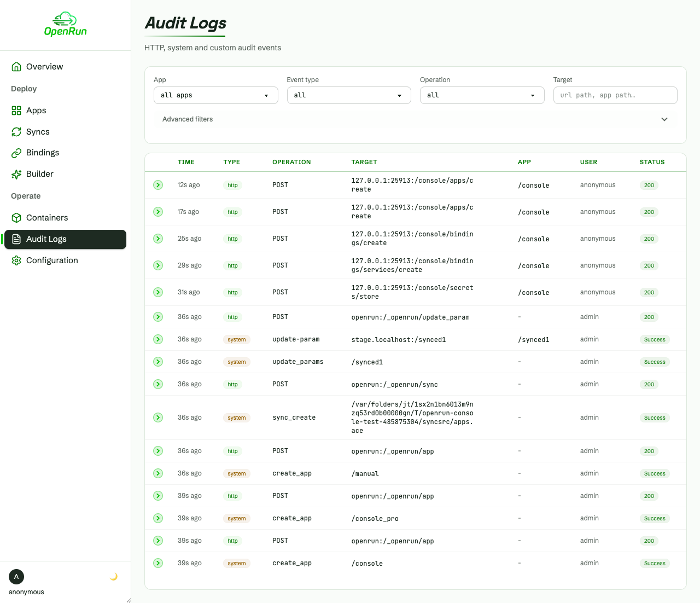Expand the 25s ago log row
The image size is (700, 603).
[x=158, y=239]
